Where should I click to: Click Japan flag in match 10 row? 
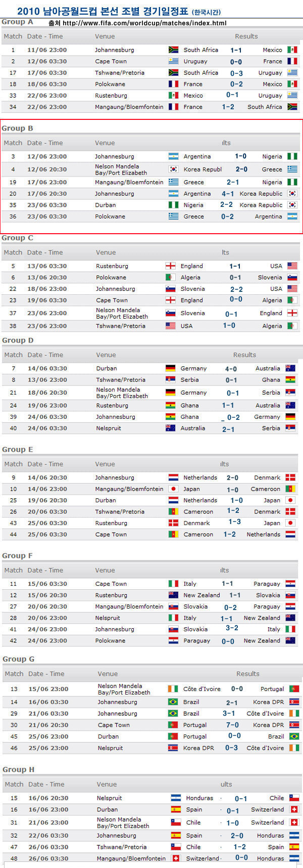click(x=173, y=489)
